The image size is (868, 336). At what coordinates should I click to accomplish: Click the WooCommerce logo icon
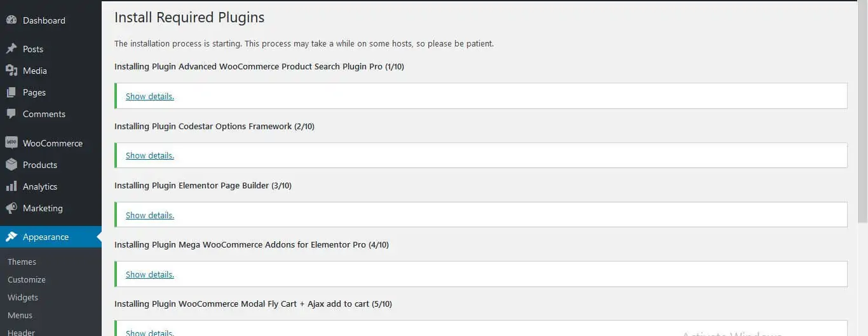[11, 143]
